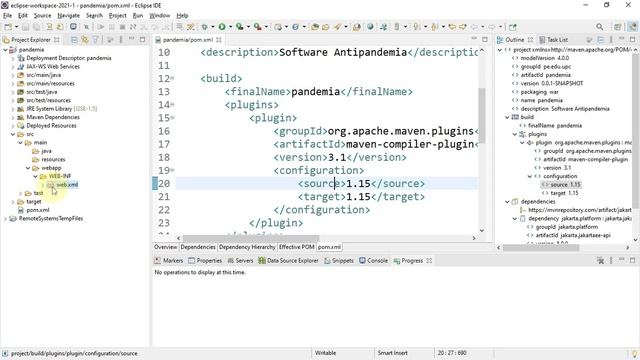Minimize the Outline view
640x360 pixels.
(x=622, y=39)
